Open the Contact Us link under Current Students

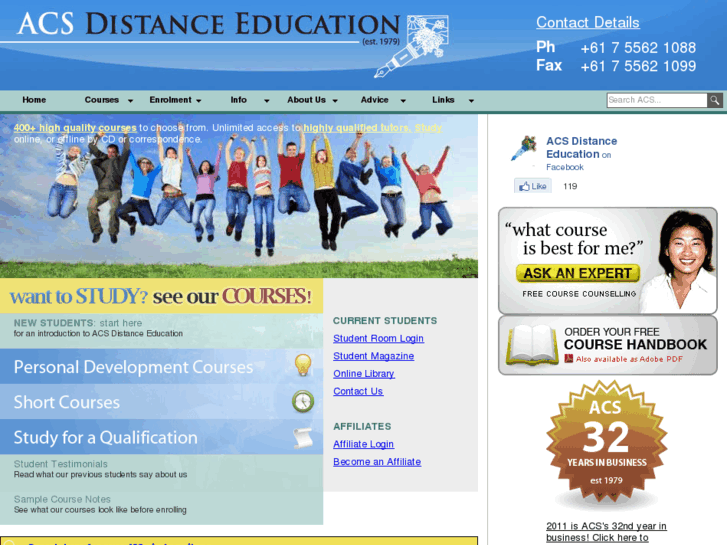point(358,391)
